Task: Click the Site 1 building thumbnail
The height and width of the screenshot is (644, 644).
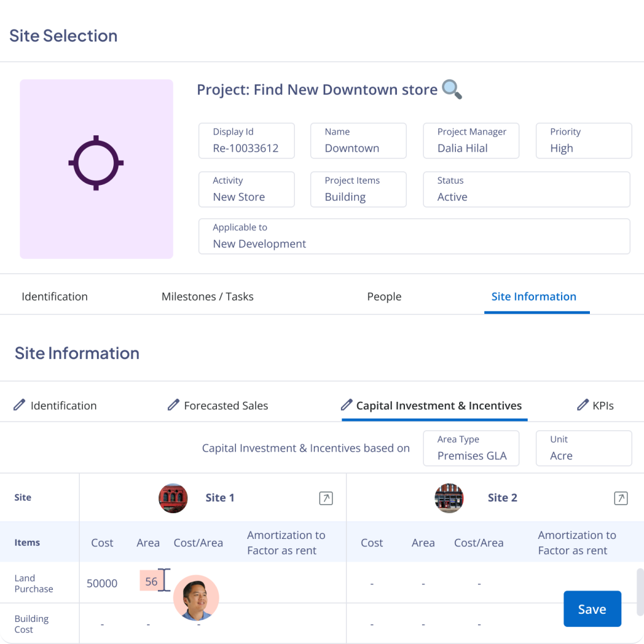Action: point(173,497)
